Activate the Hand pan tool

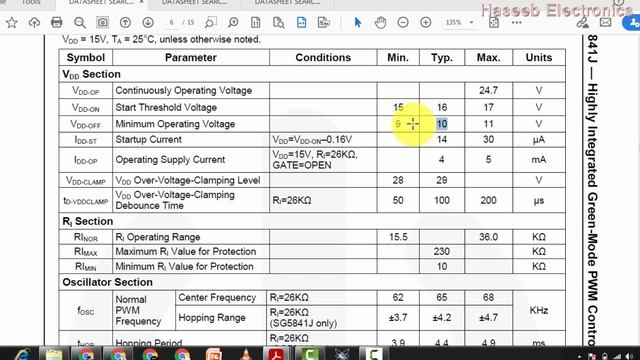tap(380, 22)
